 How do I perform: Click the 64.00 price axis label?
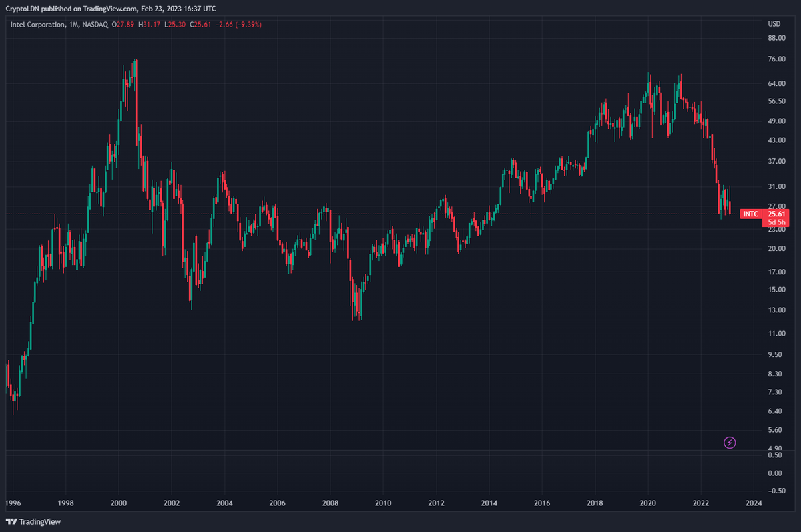pos(776,84)
